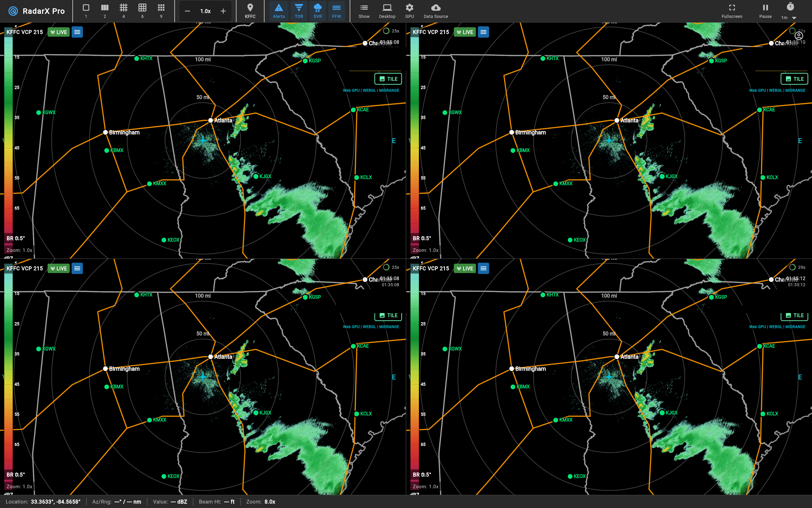Screen dimensions: 812x508
Task: Click the Desktop mode icon
Action: pos(387,11)
